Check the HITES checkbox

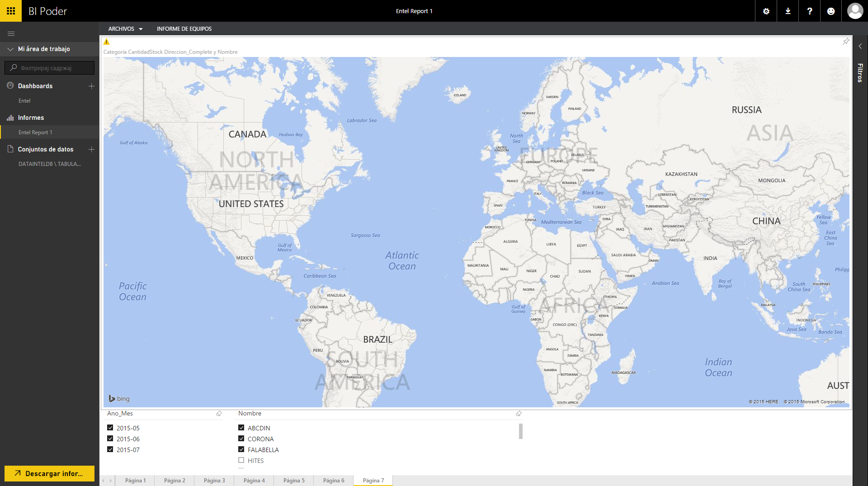241,460
